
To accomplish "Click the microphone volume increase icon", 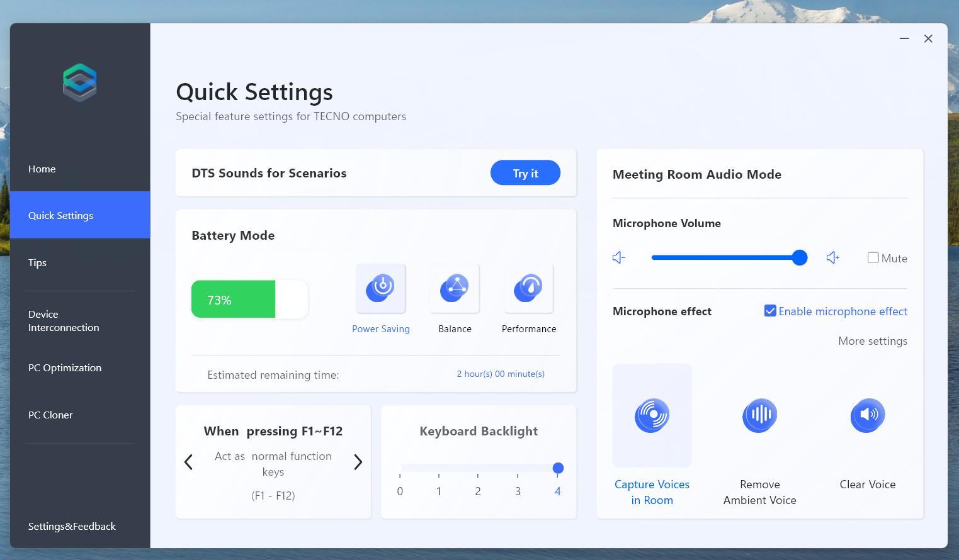I will (x=832, y=258).
